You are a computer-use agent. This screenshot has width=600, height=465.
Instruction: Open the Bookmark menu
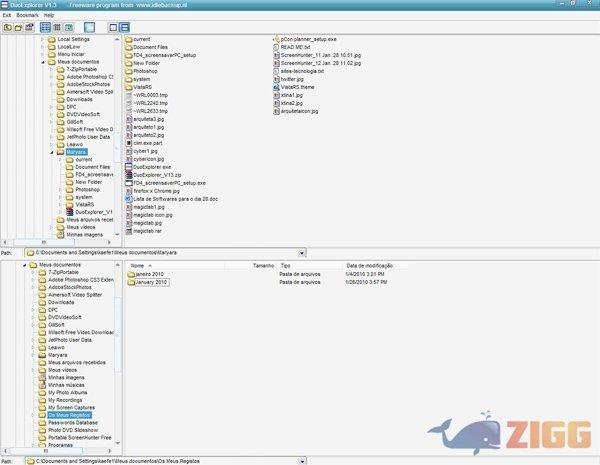tap(26, 16)
